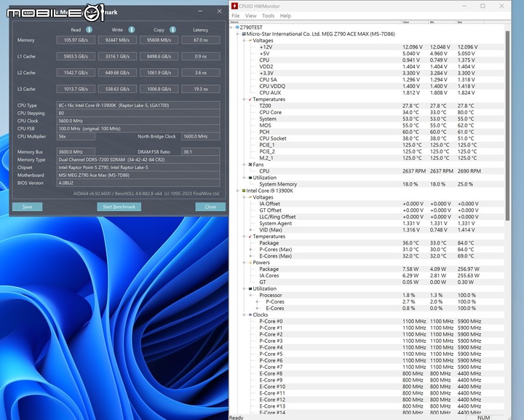Click the Powers category icon
The height and width of the screenshot is (420, 524).
250,263
